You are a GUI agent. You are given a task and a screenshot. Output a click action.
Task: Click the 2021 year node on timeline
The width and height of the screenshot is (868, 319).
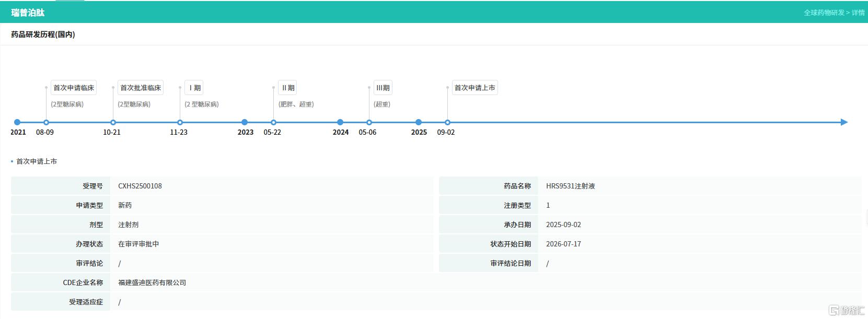[17, 122]
